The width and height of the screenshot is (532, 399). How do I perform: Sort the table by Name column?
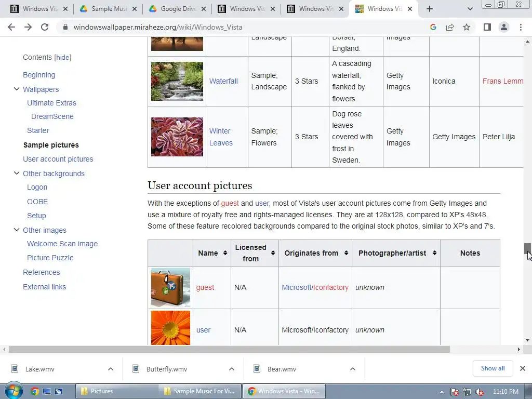pyautogui.click(x=225, y=253)
